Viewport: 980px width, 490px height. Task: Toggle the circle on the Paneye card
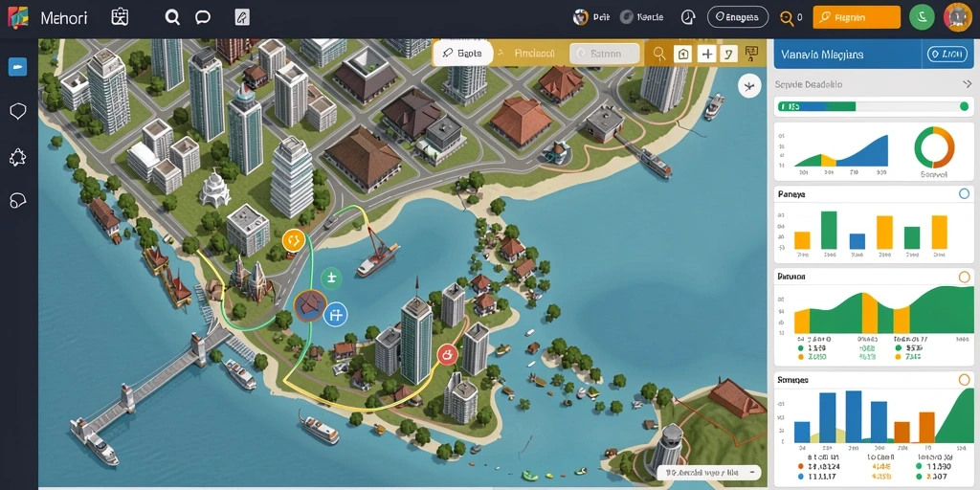964,194
